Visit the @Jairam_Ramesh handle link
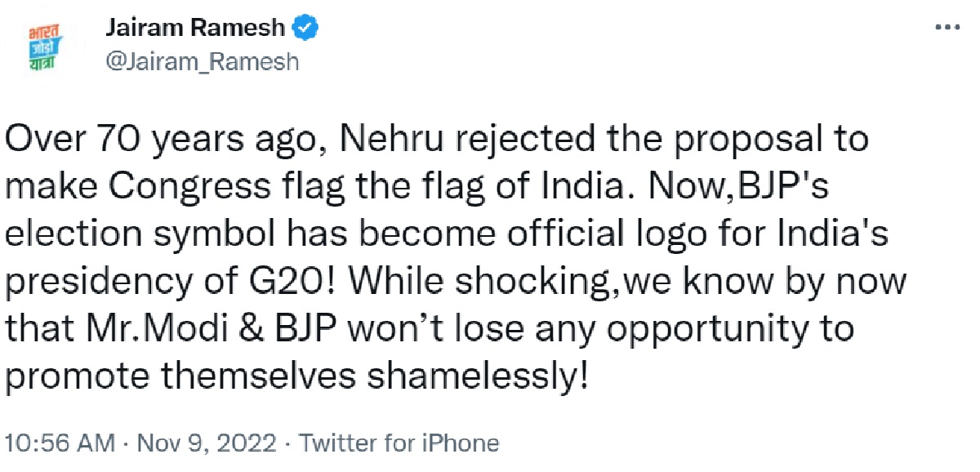Screen dimensions: 980x472 [202, 62]
